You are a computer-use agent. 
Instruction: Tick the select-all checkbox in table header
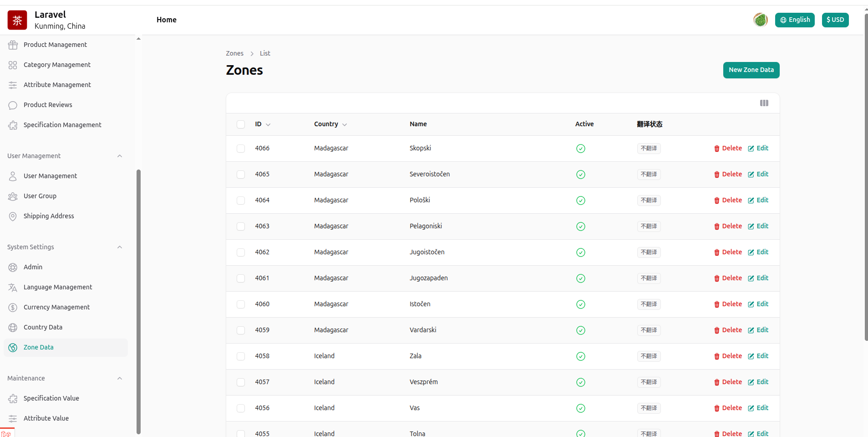coord(241,124)
